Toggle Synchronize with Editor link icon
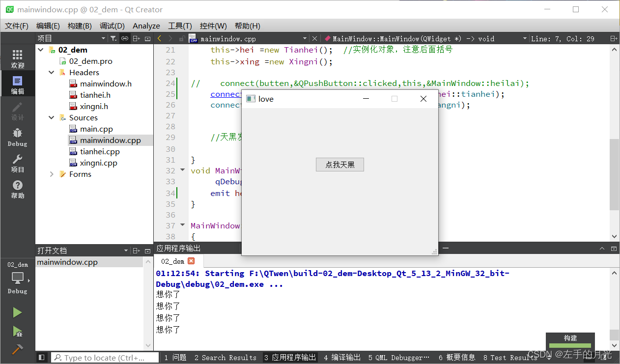The height and width of the screenshot is (364, 620). coord(124,38)
